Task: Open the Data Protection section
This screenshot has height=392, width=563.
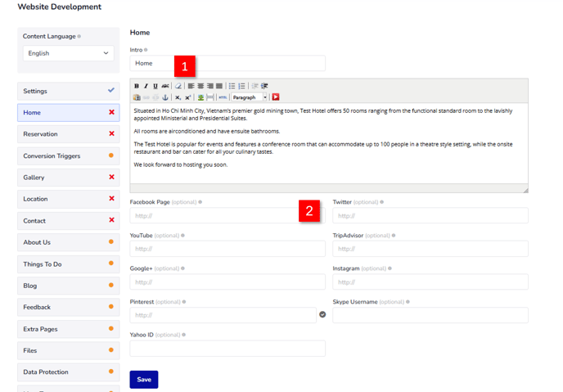Action: click(68, 372)
